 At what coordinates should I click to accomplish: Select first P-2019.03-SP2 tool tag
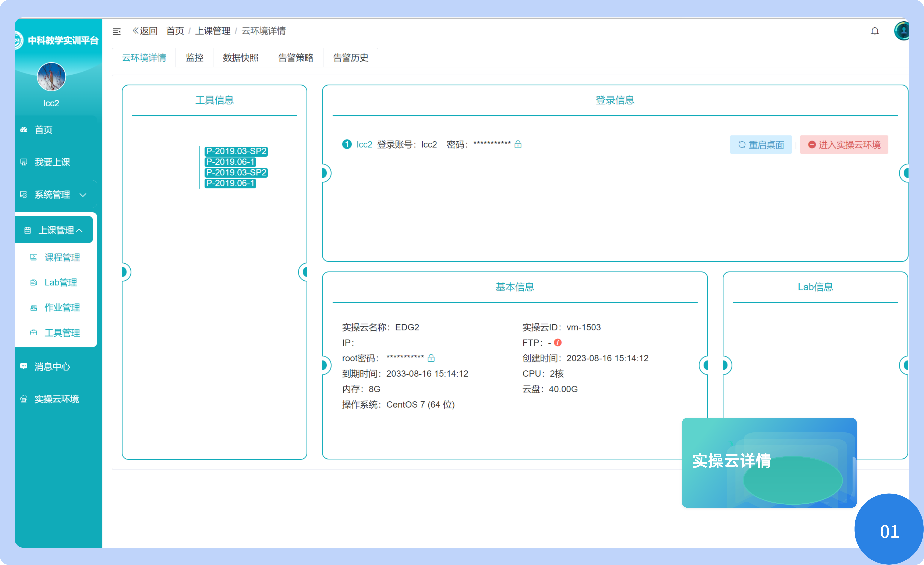236,151
